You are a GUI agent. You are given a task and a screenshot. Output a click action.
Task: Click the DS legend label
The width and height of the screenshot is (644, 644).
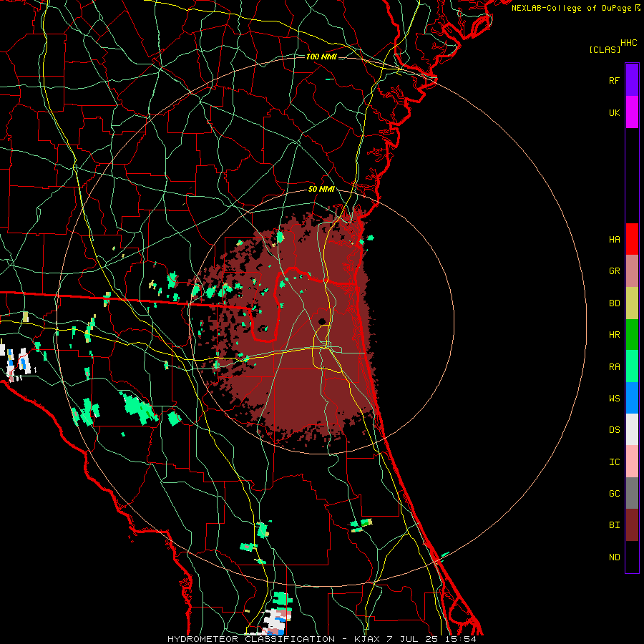point(614,430)
